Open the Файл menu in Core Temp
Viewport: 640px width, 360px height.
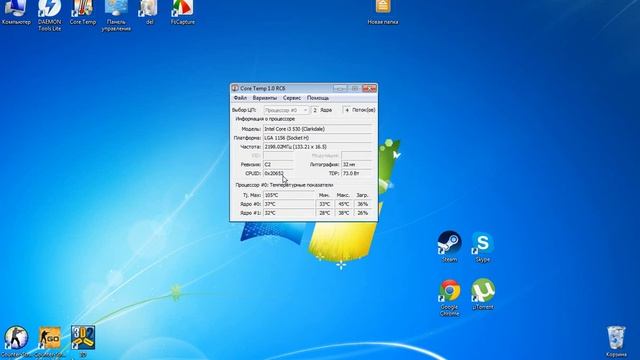coord(240,98)
